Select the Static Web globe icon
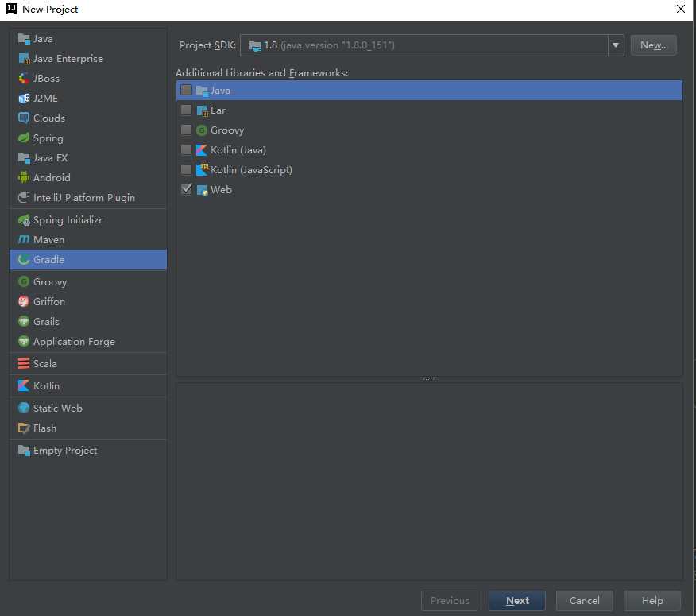 click(x=24, y=409)
